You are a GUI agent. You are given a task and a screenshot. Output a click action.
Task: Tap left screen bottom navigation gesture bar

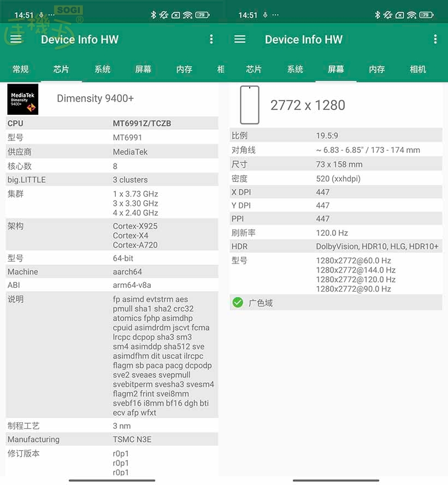tap(112, 481)
